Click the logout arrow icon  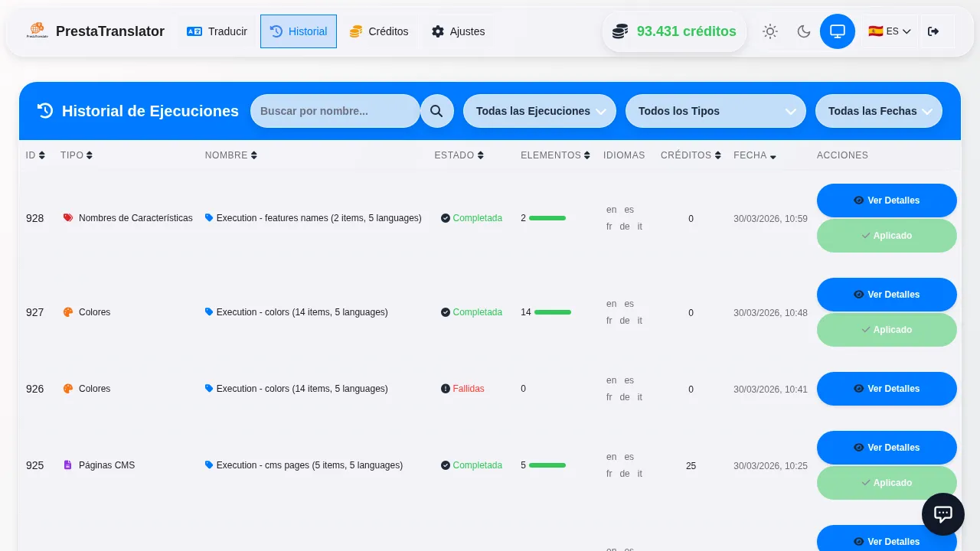pos(933,31)
